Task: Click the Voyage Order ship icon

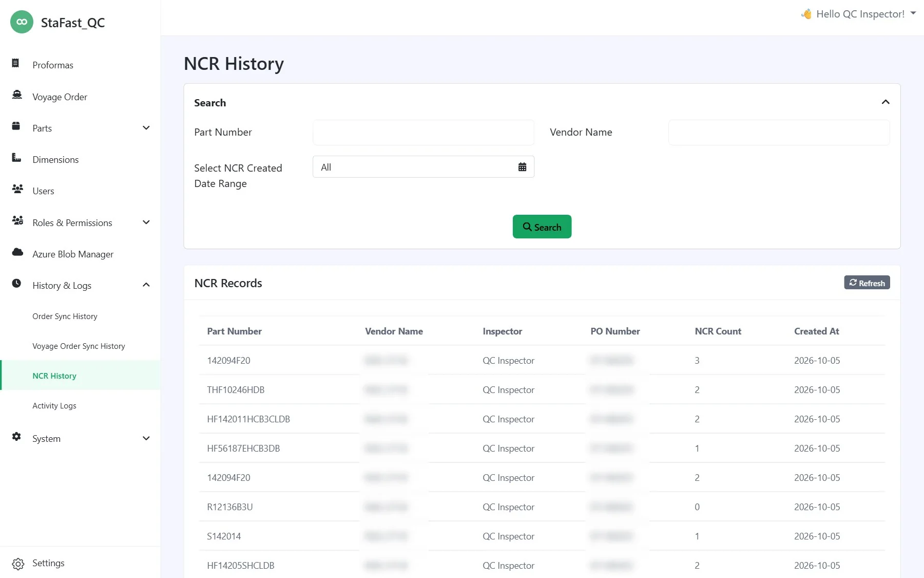Action: pos(17,95)
